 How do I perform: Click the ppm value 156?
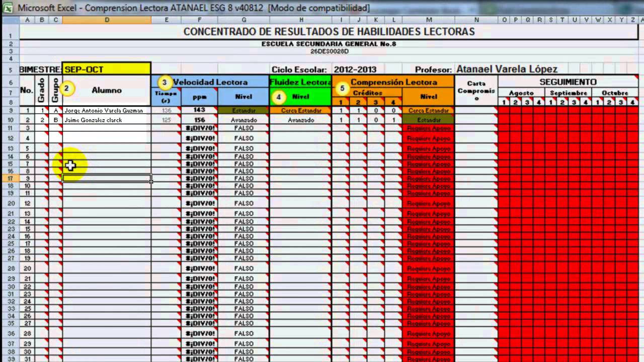pyautogui.click(x=200, y=120)
